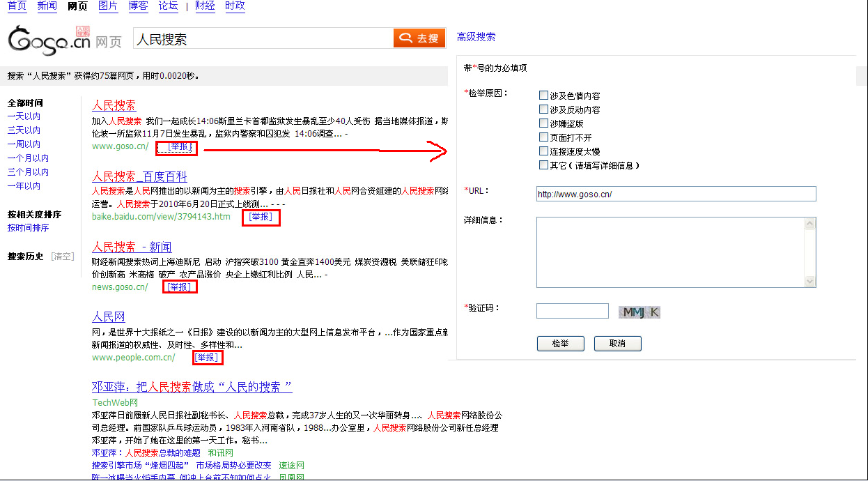Click 举报 beside news.goso.cn/
The width and height of the screenshot is (868, 481).
click(x=180, y=287)
